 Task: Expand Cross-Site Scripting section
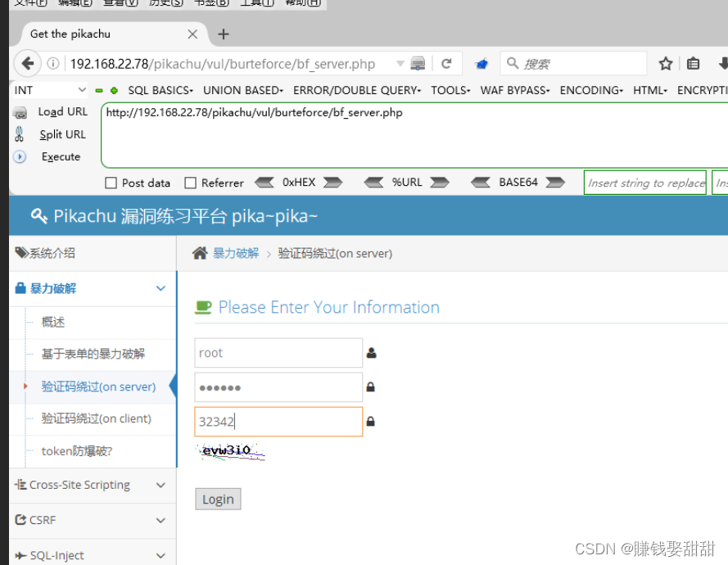coord(93,485)
